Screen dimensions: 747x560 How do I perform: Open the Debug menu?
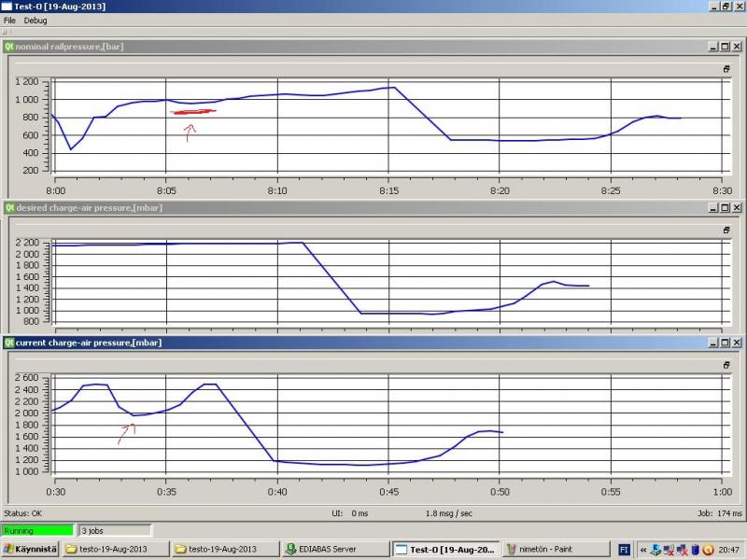35,20
